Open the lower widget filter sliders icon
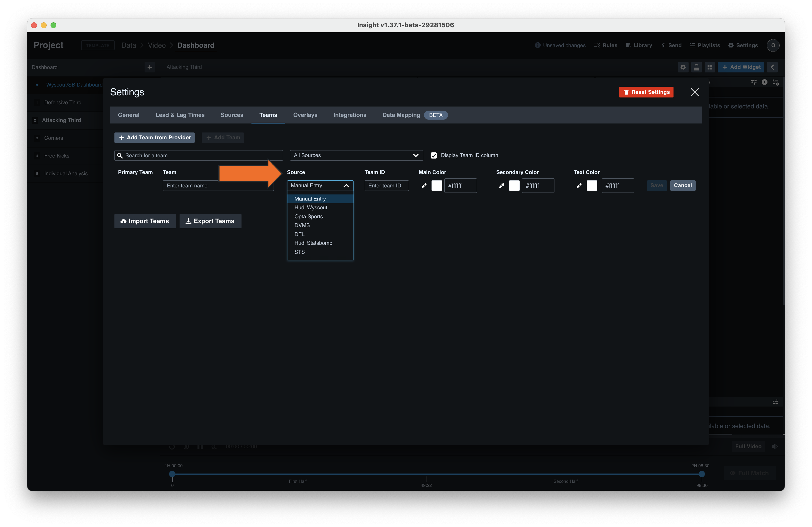812x527 pixels. 775,402
